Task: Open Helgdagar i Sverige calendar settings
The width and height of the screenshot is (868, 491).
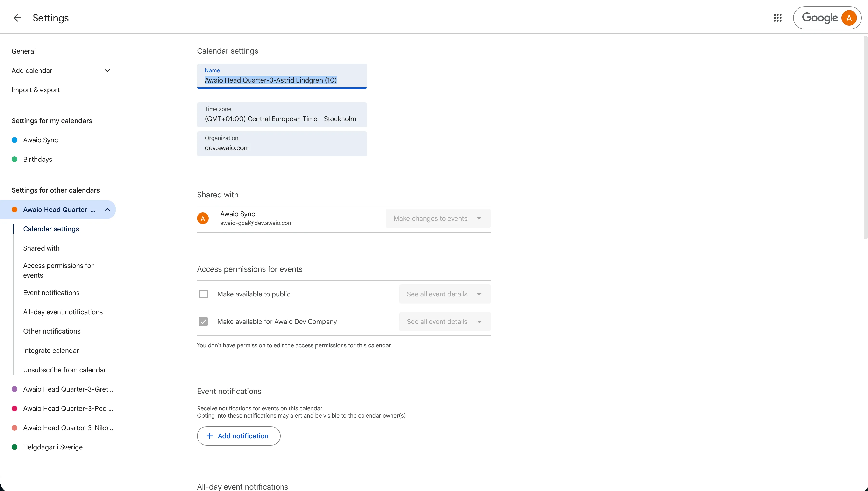Action: (53, 447)
